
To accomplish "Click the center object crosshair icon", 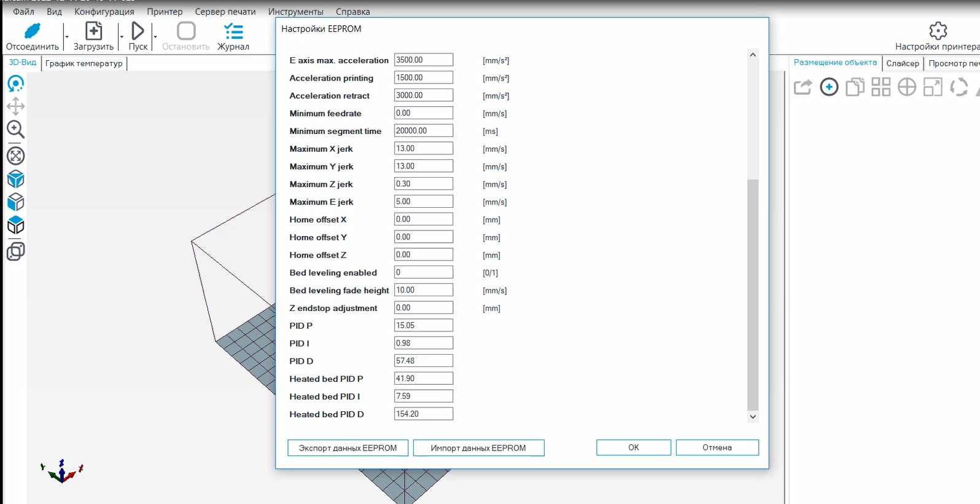I will 906,87.
